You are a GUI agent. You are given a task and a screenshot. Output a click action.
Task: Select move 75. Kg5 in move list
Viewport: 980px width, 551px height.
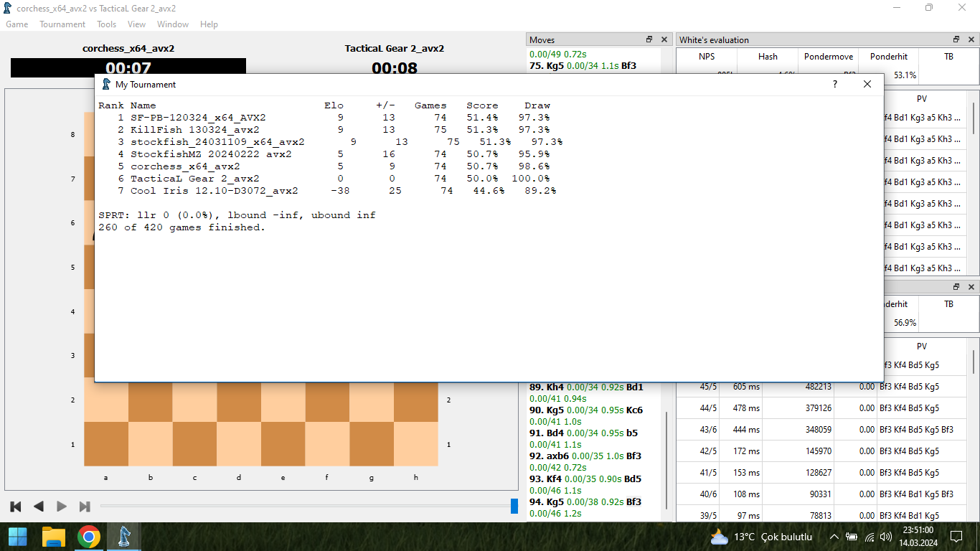tap(547, 65)
